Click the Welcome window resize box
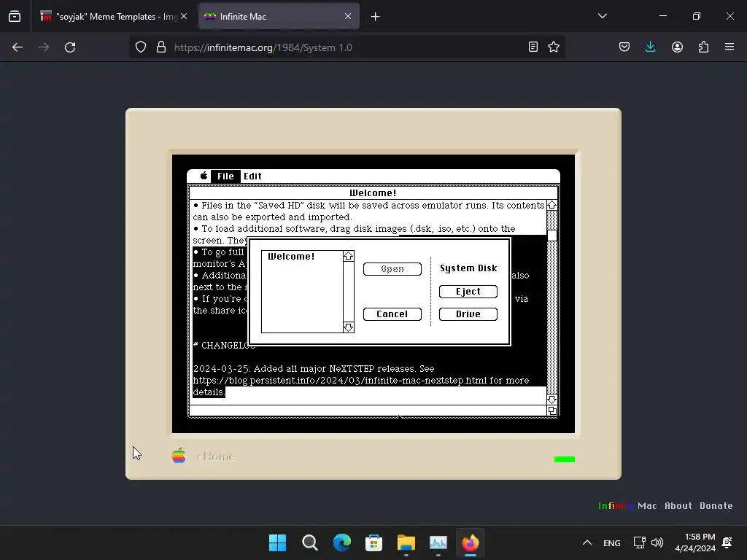Viewport: 747px width, 560px height. [x=551, y=411]
